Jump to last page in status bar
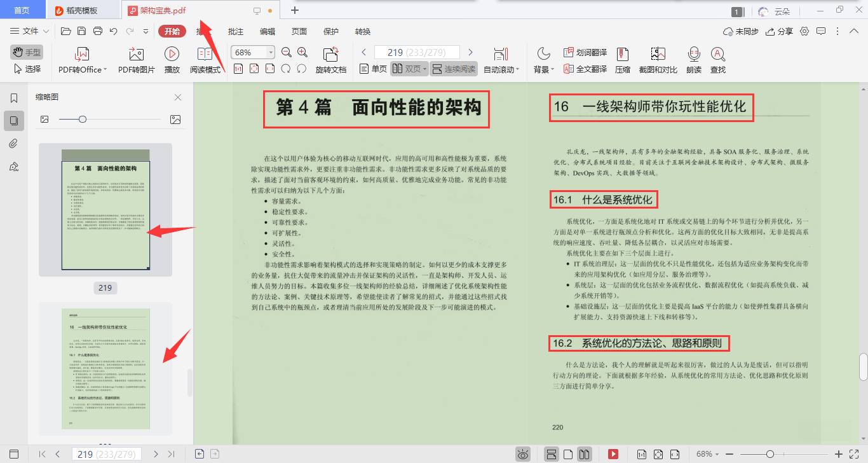This screenshot has width=868, height=463. tap(171, 454)
